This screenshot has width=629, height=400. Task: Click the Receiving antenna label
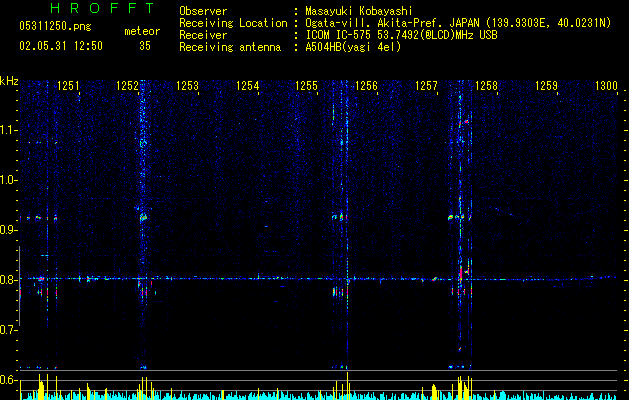[230, 47]
